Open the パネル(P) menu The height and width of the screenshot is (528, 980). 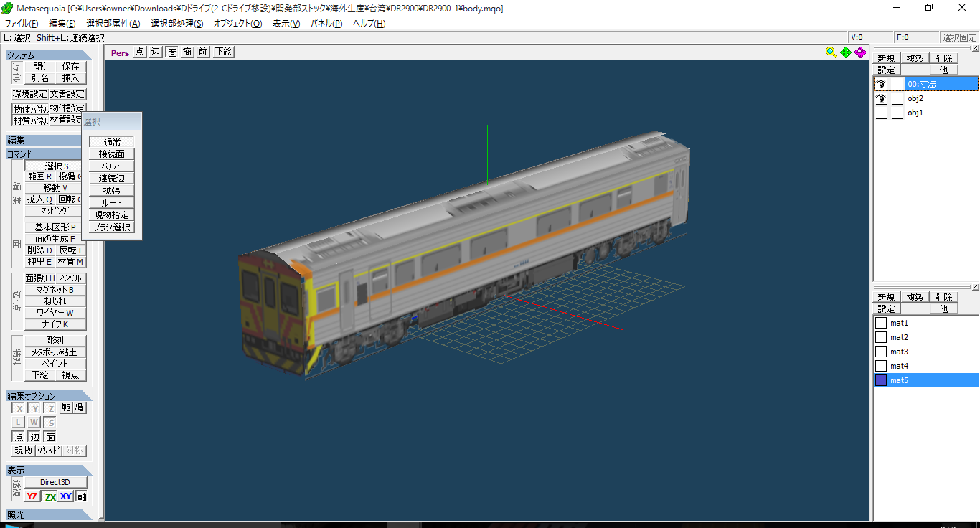click(x=326, y=23)
